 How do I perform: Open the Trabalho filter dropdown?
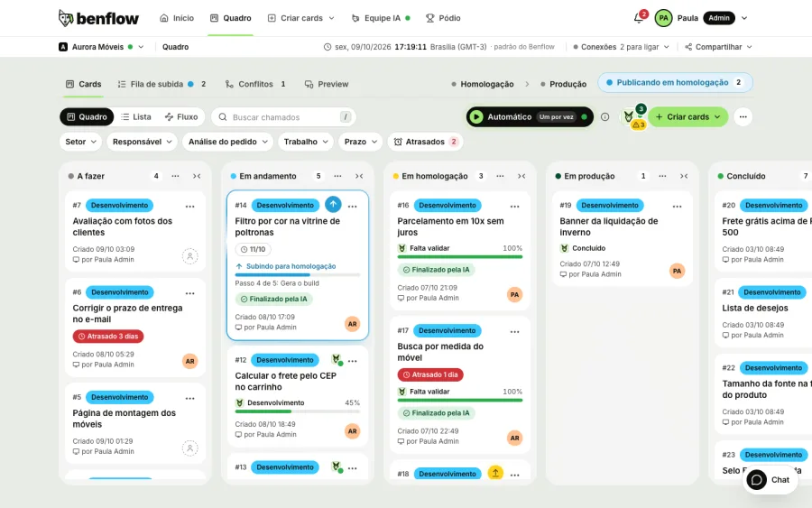tap(306, 142)
